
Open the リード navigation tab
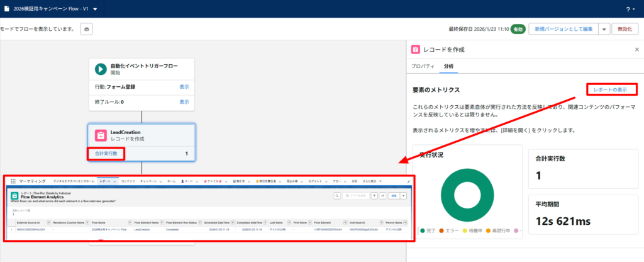[187, 181]
